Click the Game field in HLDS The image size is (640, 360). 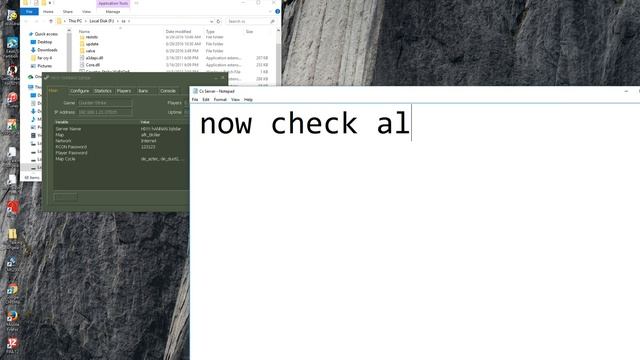(105, 103)
